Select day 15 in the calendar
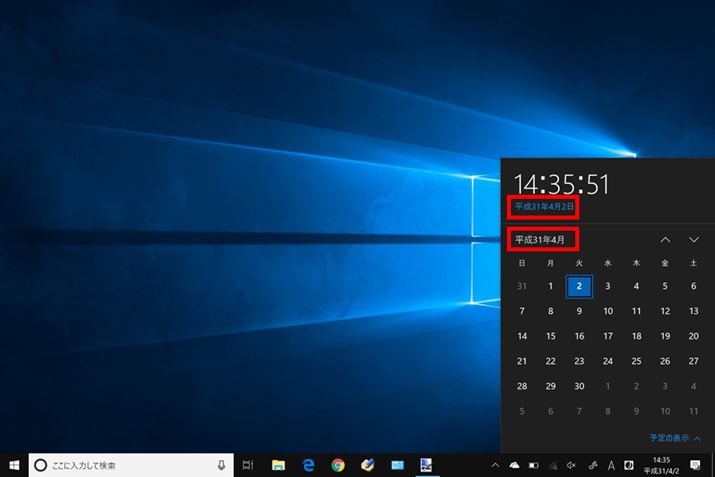Screen dimensions: 715x477 (x=550, y=336)
